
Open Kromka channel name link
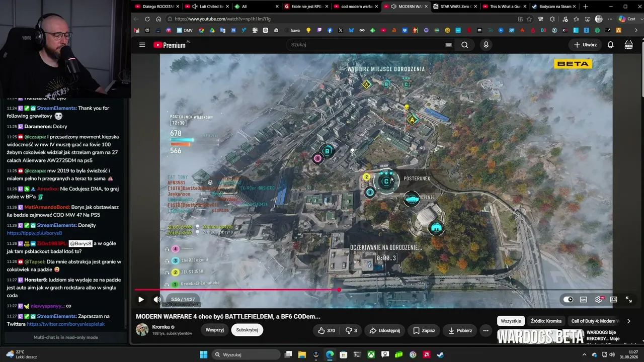pyautogui.click(x=161, y=327)
